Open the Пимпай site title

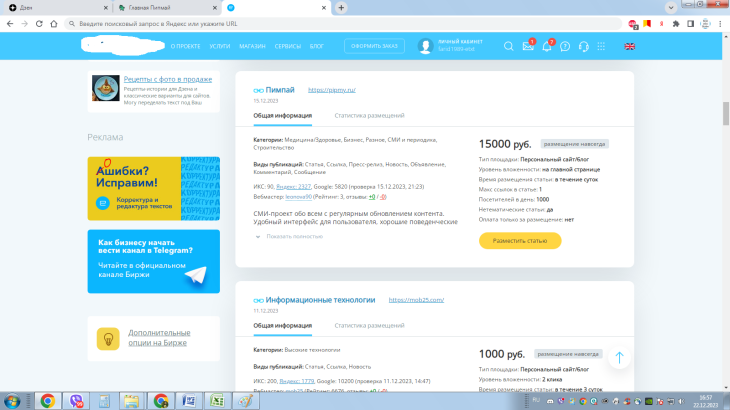(x=280, y=90)
